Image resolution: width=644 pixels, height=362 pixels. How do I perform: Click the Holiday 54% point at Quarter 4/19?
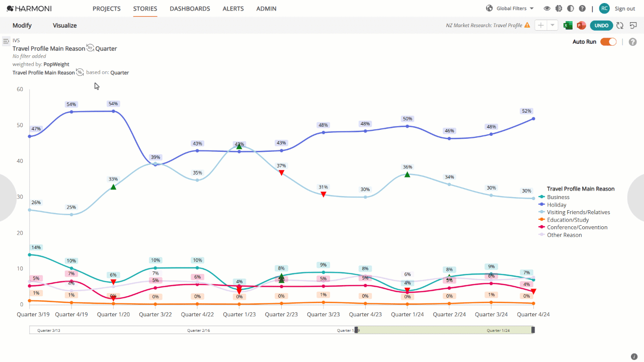click(71, 112)
